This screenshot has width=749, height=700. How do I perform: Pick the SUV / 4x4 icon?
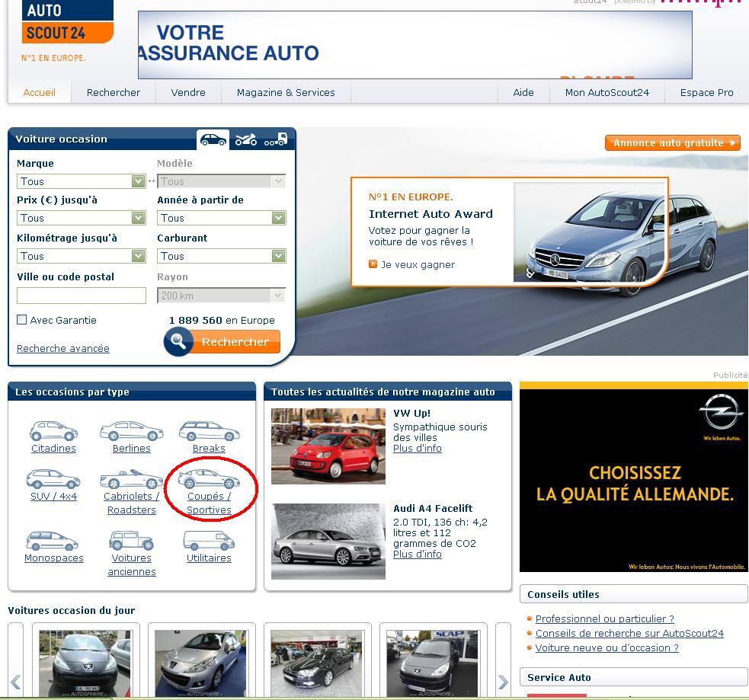point(53,479)
